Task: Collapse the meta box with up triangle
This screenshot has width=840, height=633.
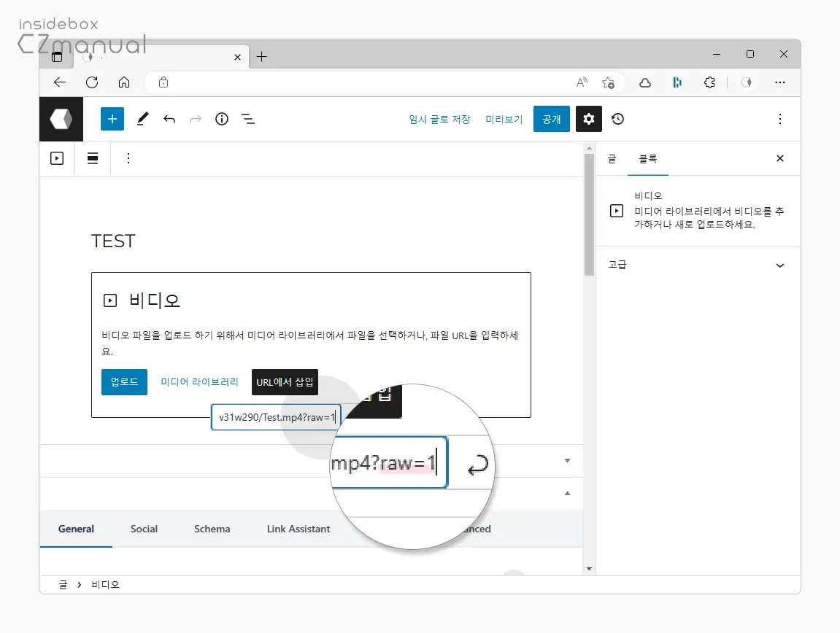Action: click(x=567, y=493)
